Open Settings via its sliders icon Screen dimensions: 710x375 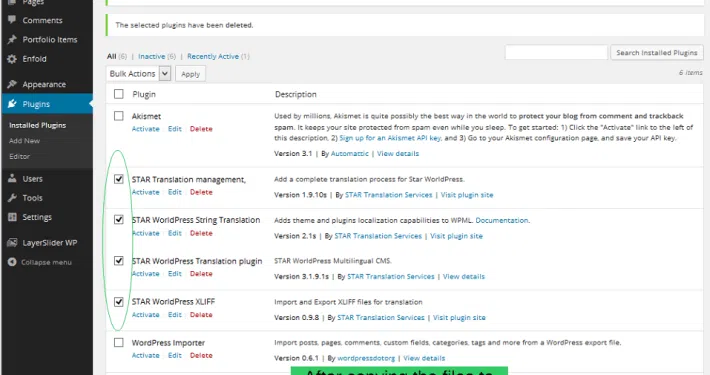click(12, 217)
